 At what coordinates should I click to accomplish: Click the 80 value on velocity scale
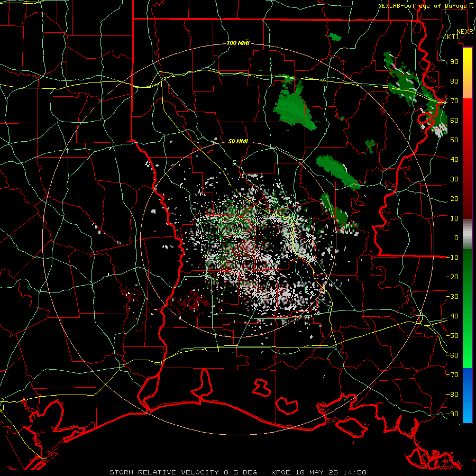pos(454,81)
